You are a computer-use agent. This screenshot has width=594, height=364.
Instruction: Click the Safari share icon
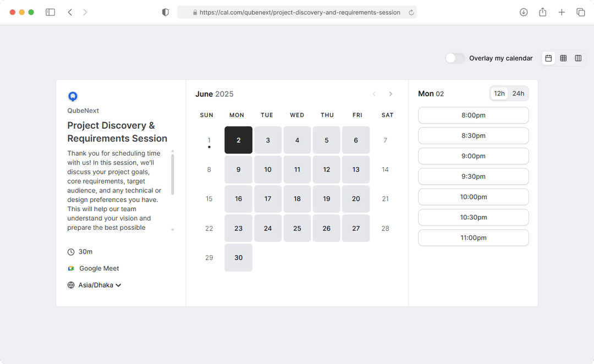click(x=542, y=12)
